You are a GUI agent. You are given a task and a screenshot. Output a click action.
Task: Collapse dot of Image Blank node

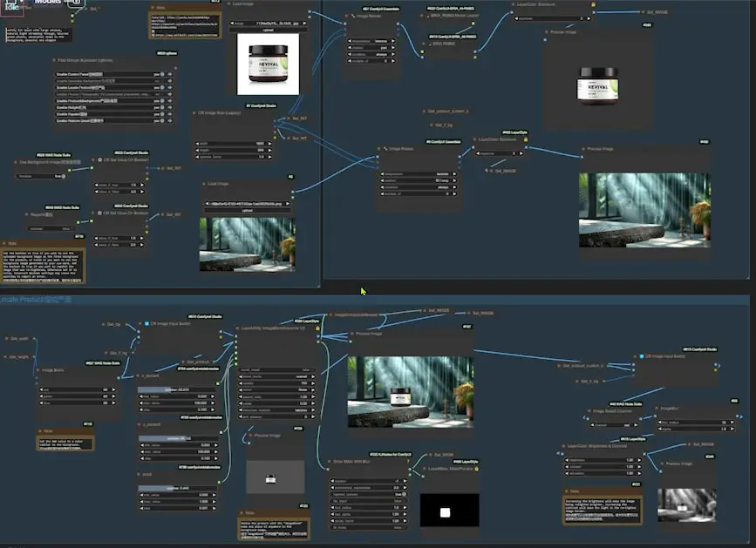[37, 370]
